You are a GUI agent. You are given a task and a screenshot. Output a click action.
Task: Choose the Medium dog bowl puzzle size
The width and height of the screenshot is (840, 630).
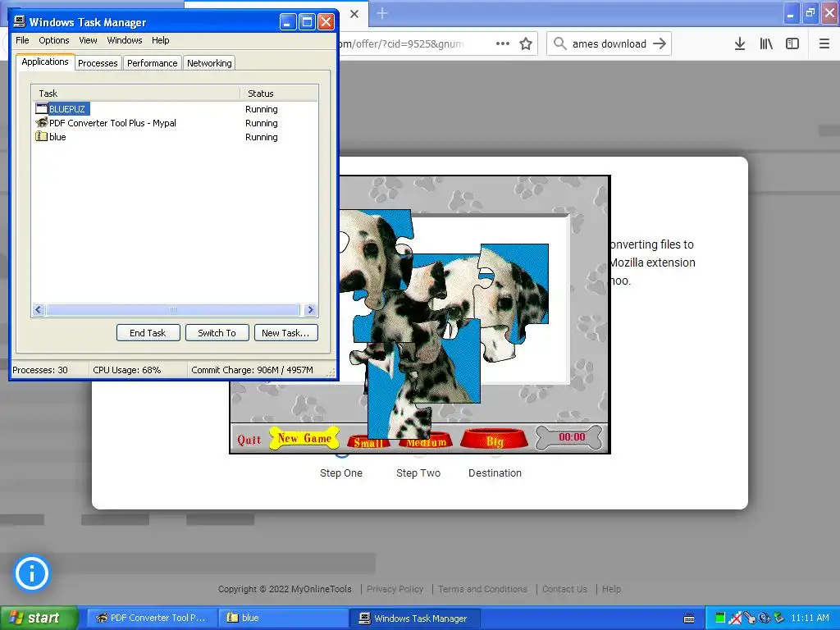coord(426,441)
